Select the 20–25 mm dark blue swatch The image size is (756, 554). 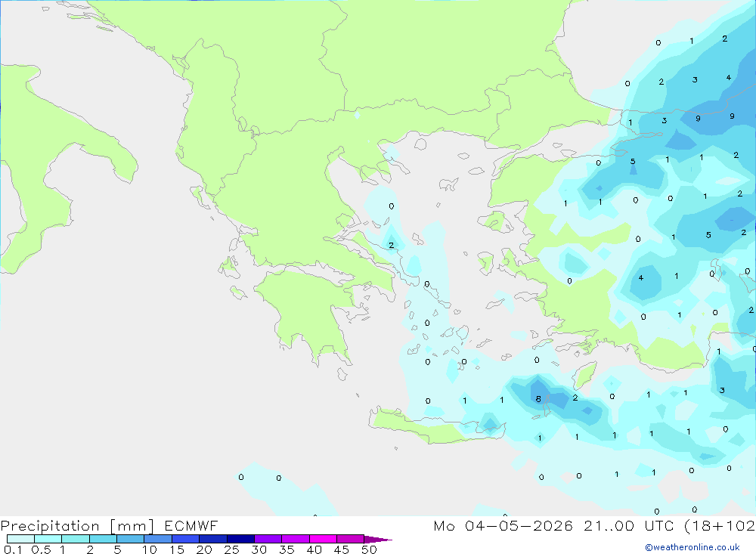pyautogui.click(x=212, y=539)
